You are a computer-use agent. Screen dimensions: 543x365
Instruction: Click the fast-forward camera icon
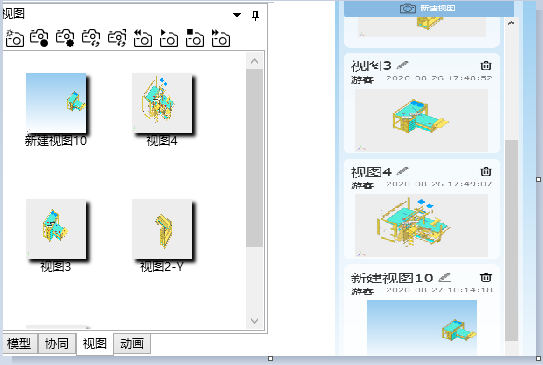coord(221,38)
